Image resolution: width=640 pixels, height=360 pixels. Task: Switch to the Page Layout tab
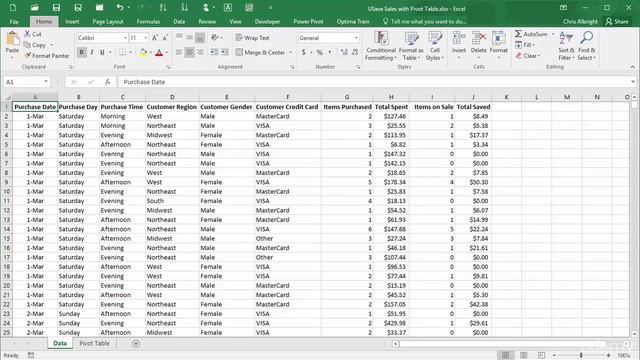108,22
